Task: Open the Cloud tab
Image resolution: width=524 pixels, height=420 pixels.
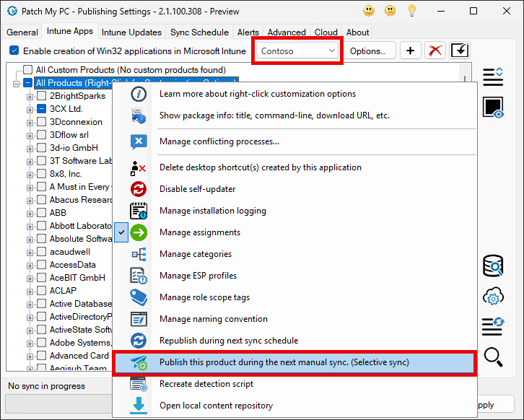Action: point(326,32)
